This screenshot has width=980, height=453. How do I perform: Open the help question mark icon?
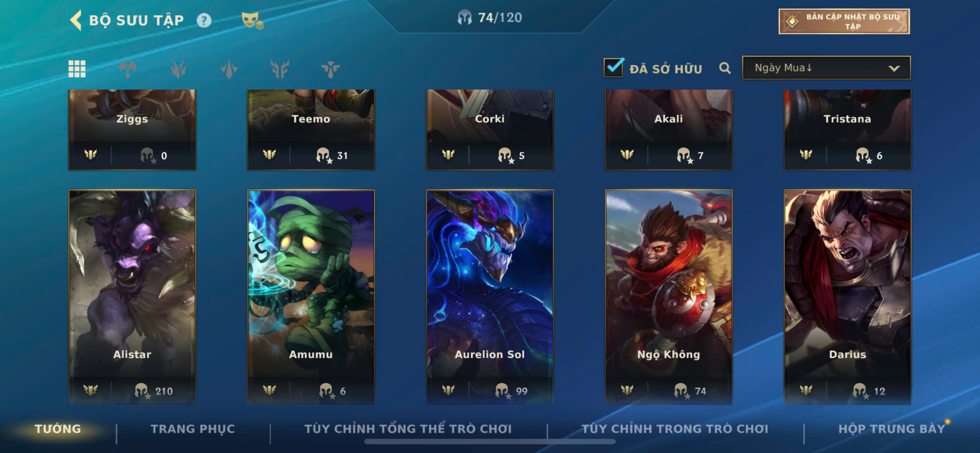(x=204, y=20)
